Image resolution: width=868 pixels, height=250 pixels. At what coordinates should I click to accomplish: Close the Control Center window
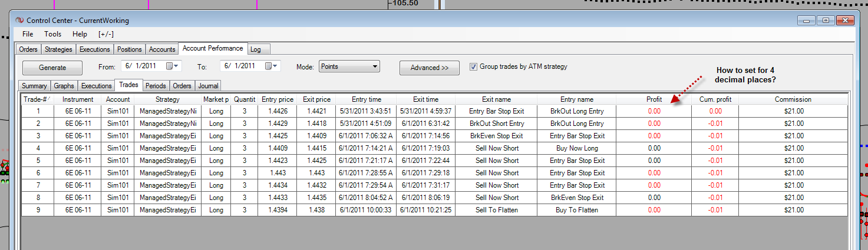(x=845, y=21)
